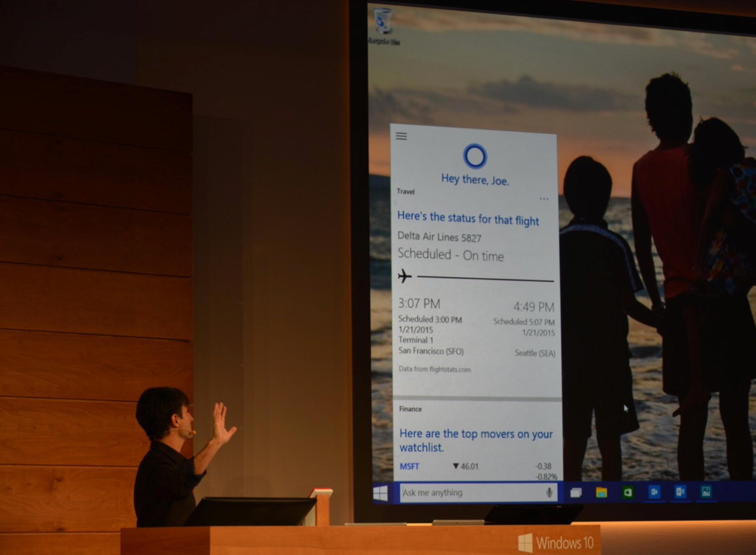Open the Recycle Bin desktop icon
The width and height of the screenshot is (756, 555).
383,26
